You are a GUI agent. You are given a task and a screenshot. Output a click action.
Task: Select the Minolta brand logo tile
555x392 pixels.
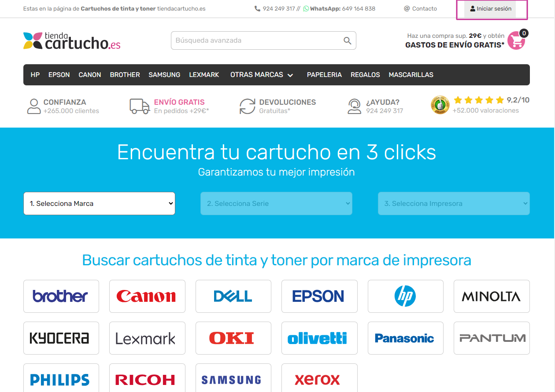coord(492,296)
